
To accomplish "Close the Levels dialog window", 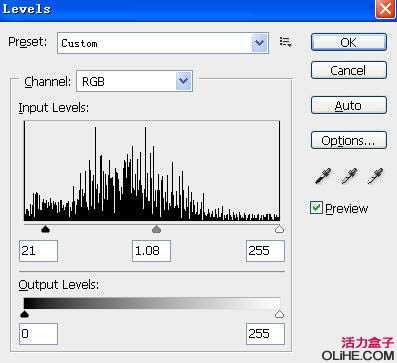I will pyautogui.click(x=385, y=8).
